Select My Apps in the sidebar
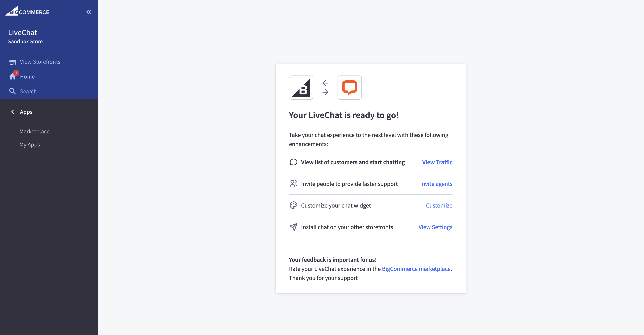Image resolution: width=644 pixels, height=335 pixels. pyautogui.click(x=30, y=144)
